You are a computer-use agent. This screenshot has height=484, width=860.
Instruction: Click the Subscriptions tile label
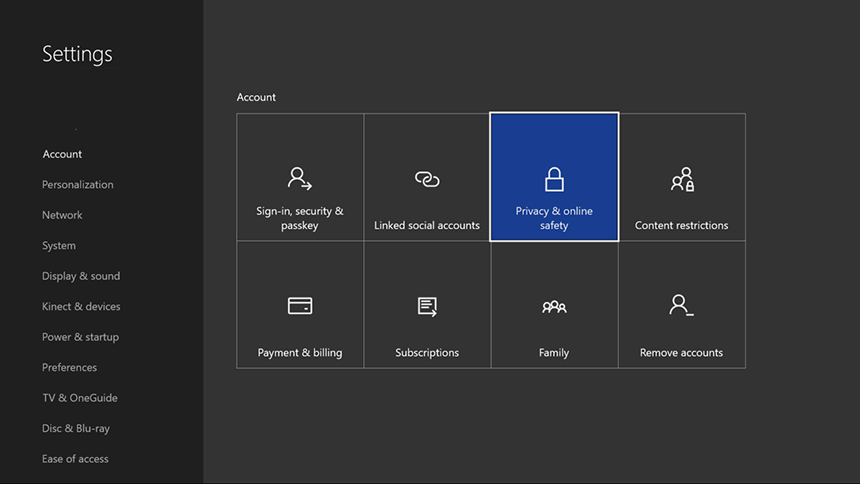click(x=427, y=353)
